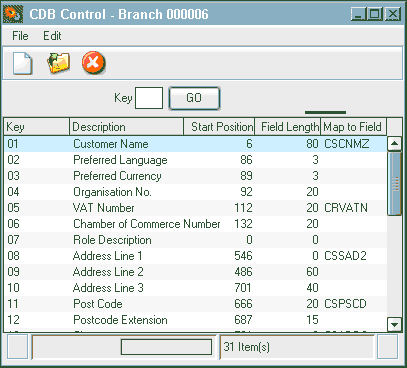Select the Address Line 2 row
Screen dimensions: 407x368
195,272
